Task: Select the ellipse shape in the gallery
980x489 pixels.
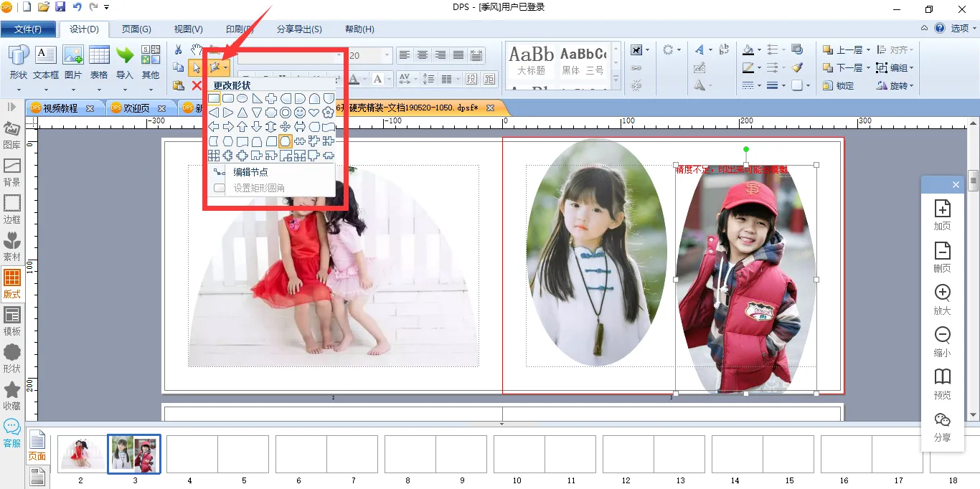Action: (242, 98)
